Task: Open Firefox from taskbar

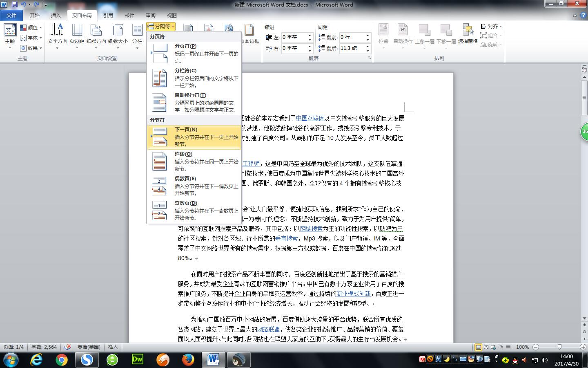Action: 188,359
